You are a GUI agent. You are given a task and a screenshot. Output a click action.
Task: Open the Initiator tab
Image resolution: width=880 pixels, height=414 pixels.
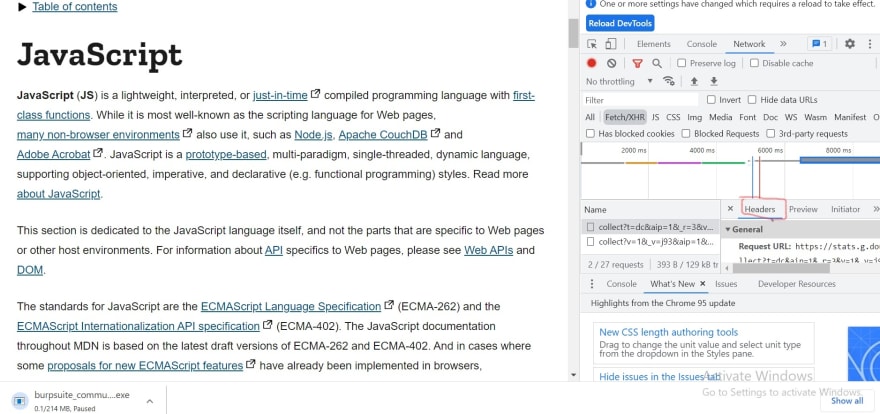[845, 209]
